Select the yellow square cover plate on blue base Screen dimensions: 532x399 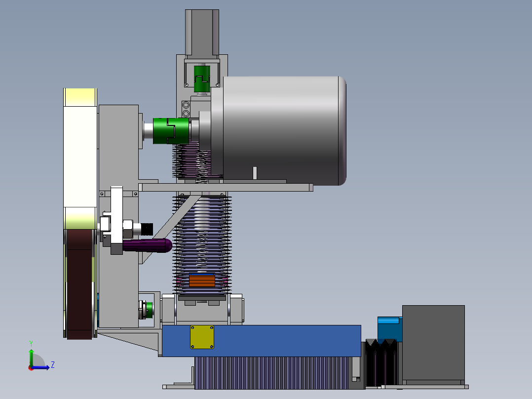click(202, 337)
